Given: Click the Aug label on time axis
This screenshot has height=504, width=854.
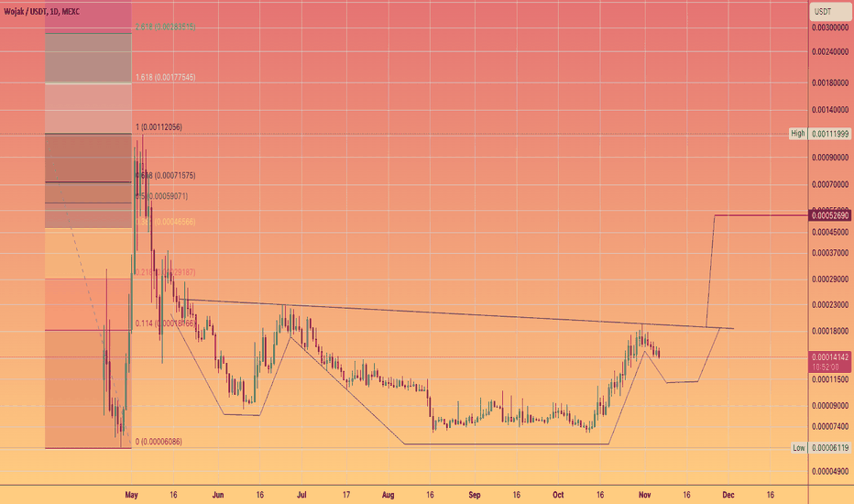Looking at the screenshot, I should point(388,495).
